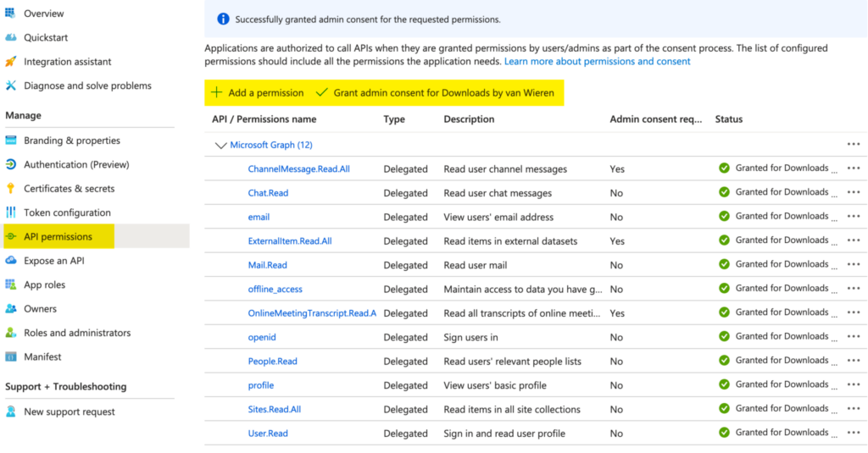The height and width of the screenshot is (453, 868).
Task: Click the New support request person icon
Action: pos(10,412)
